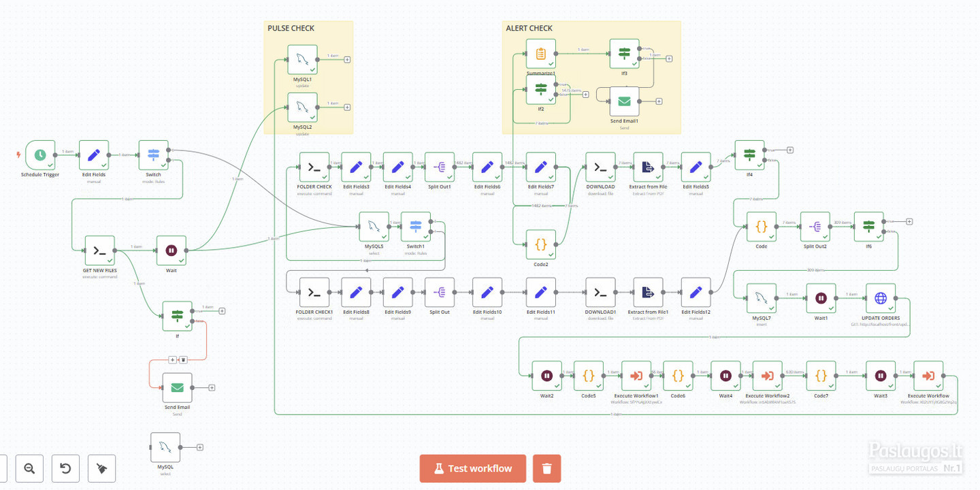Image resolution: width=980 pixels, height=490 pixels.
Task: Open the GET NEW FILES command node
Action: pos(99,250)
